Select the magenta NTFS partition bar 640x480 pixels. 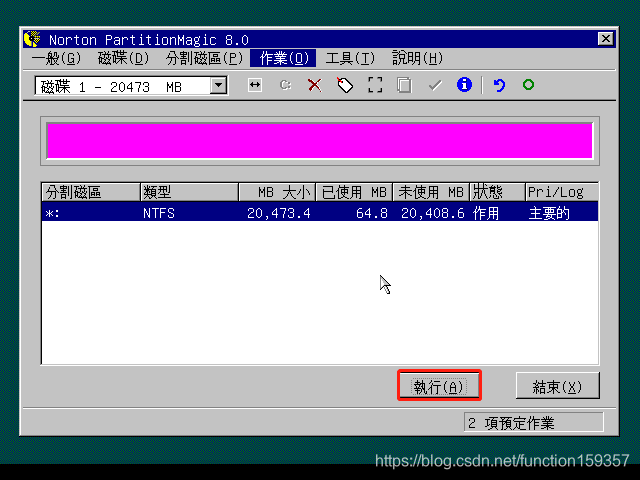[x=320, y=140]
